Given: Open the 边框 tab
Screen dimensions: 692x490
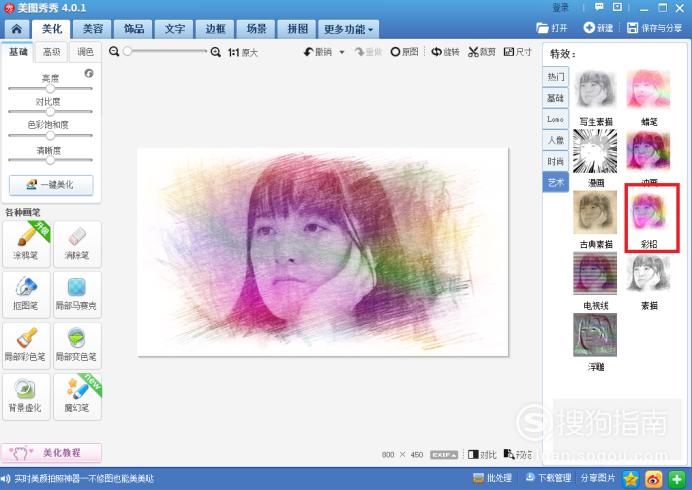Looking at the screenshot, I should (x=215, y=29).
